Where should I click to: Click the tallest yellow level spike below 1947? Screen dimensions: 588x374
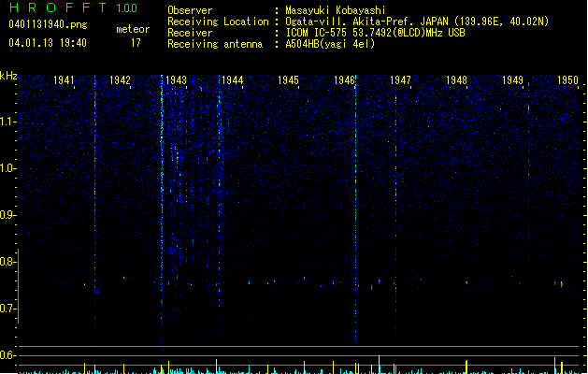380,365
